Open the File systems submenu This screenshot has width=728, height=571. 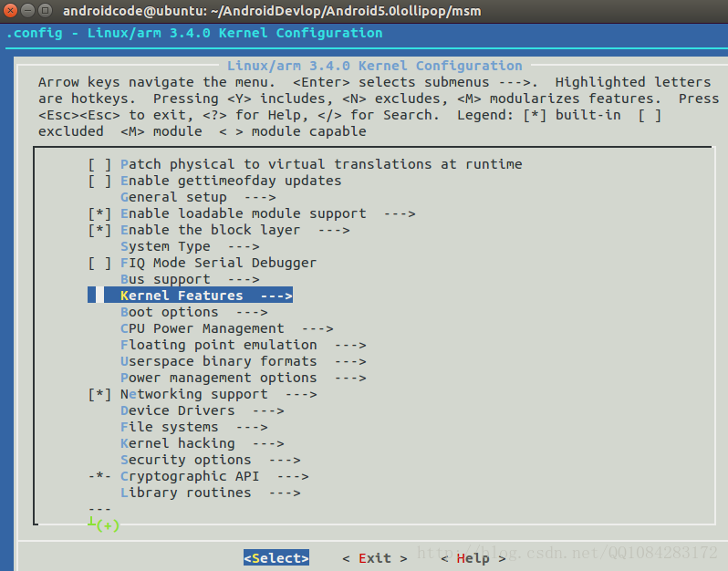click(x=193, y=427)
